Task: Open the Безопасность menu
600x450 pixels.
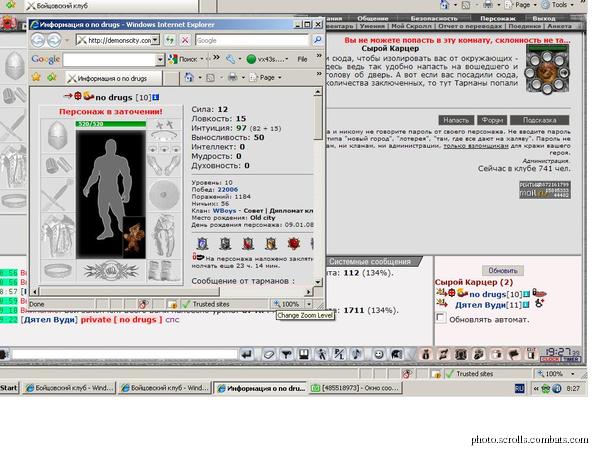Action: pos(434,18)
